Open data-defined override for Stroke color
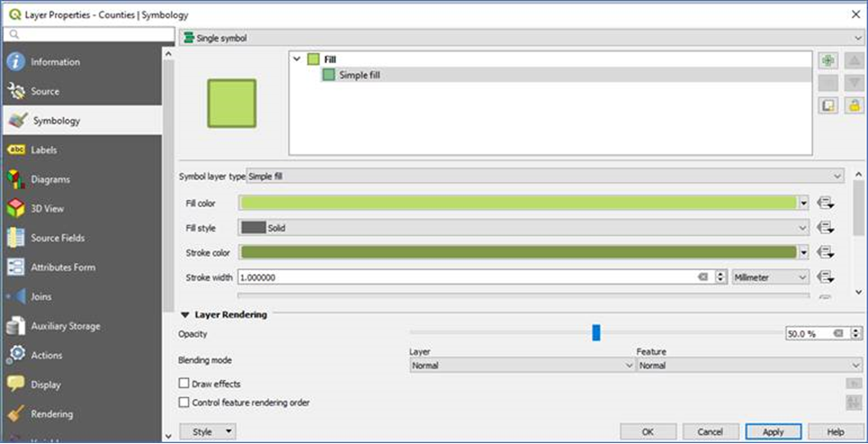Image resolution: width=868 pixels, height=444 pixels. click(826, 252)
